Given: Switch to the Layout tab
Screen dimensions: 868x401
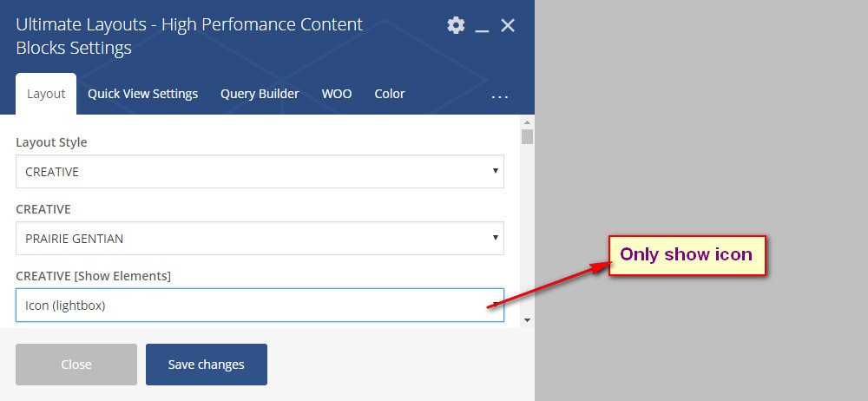Looking at the screenshot, I should [x=46, y=94].
